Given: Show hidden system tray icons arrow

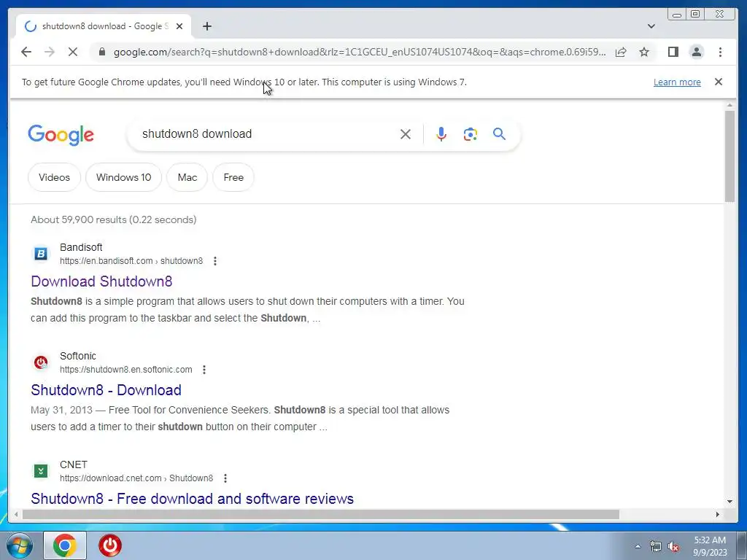Looking at the screenshot, I should 638,546.
